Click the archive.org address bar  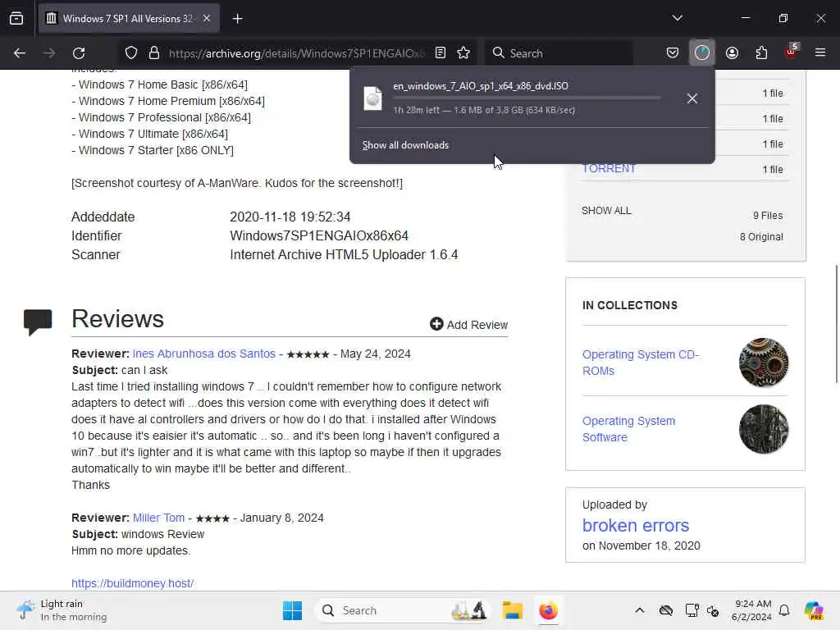click(x=296, y=53)
